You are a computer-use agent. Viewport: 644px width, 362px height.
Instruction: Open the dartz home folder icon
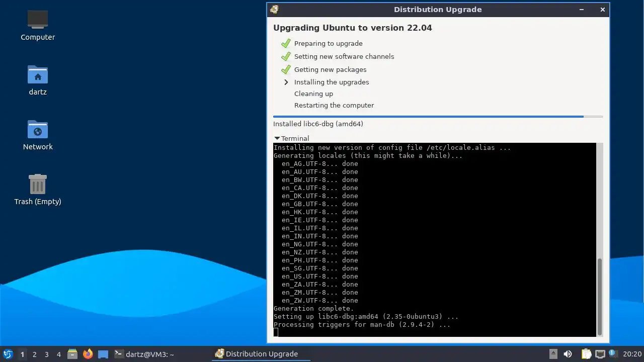click(x=38, y=80)
